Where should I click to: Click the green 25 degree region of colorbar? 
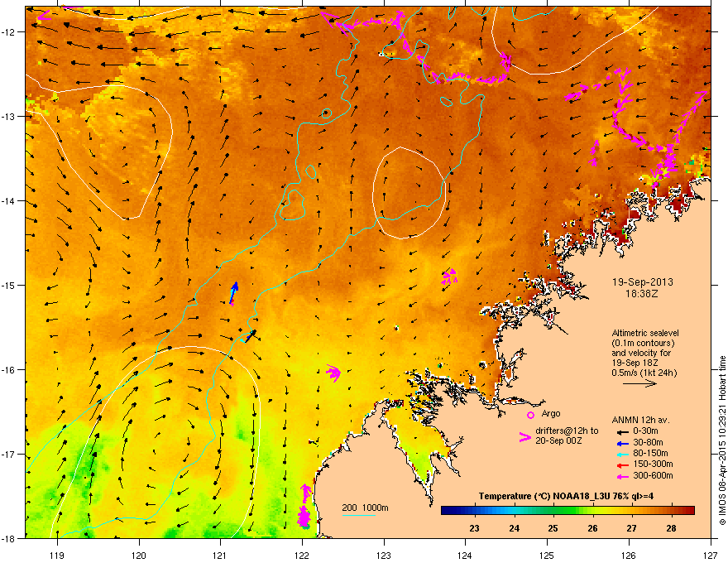click(x=553, y=511)
